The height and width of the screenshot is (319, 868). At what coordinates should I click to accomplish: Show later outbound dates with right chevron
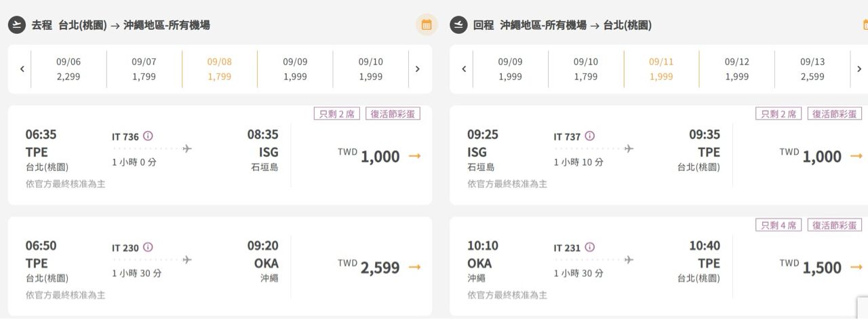[418, 69]
